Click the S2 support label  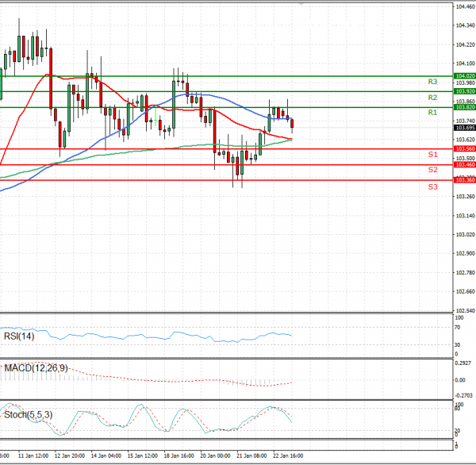point(432,170)
